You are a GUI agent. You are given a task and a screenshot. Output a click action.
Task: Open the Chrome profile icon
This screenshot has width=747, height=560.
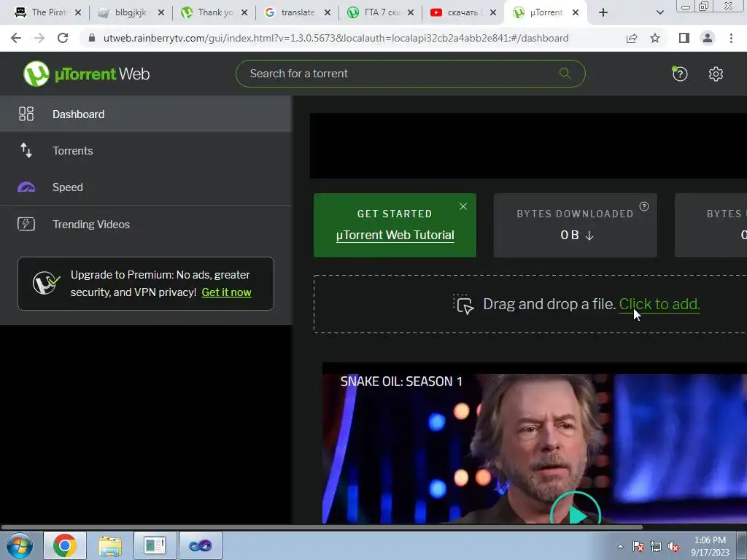pyautogui.click(x=708, y=38)
